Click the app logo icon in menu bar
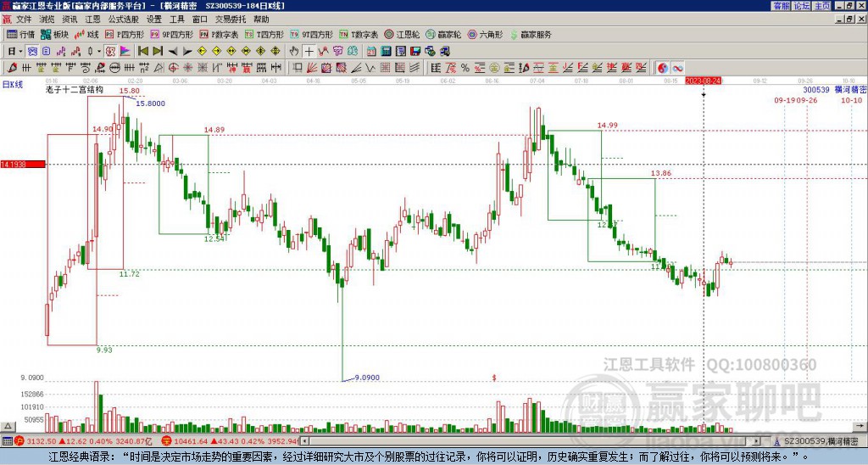This screenshot has width=868, height=465. coord(7,20)
